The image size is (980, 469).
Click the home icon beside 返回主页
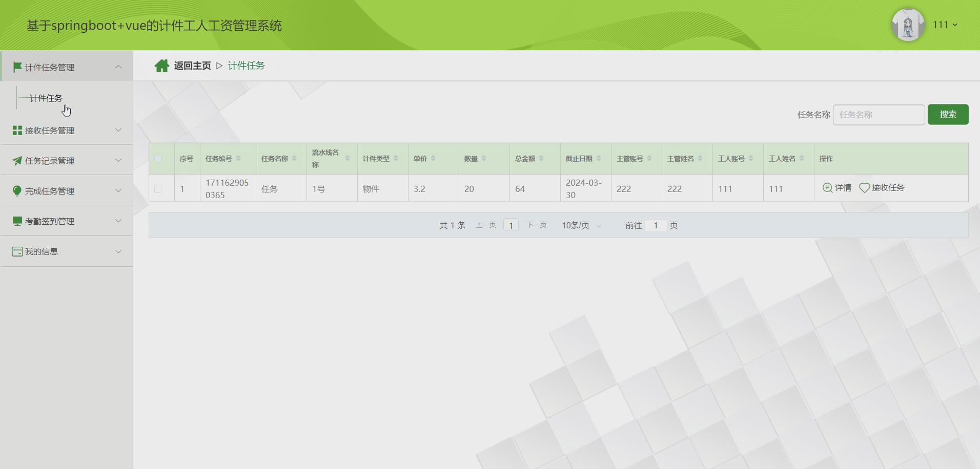[162, 65]
